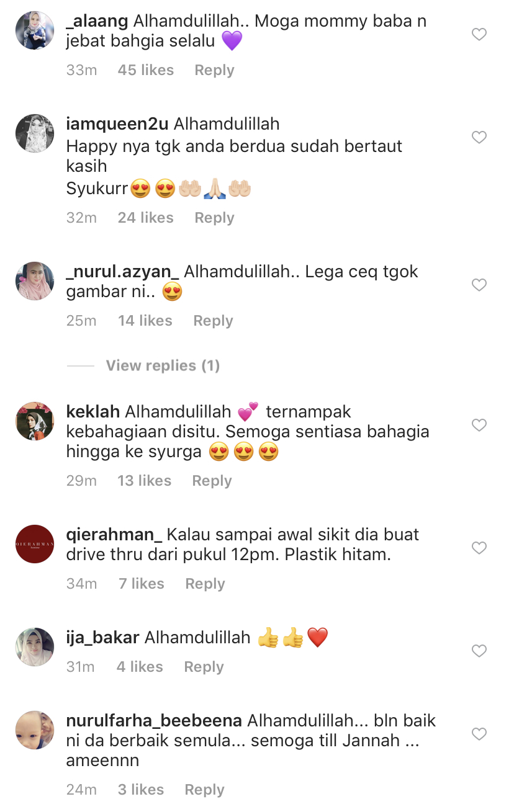This screenshot has height=812, width=514.
Task: Show 24 likes on iamqueen2u's comment
Action: [x=146, y=218]
